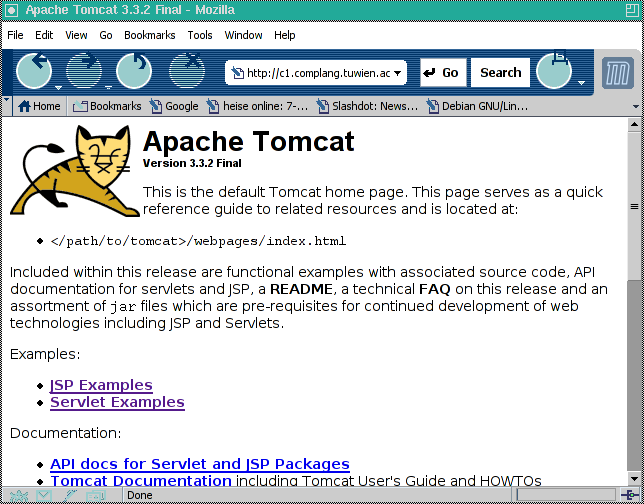Go back with the Back arrow button
The height and width of the screenshot is (504, 644).
click(34, 71)
